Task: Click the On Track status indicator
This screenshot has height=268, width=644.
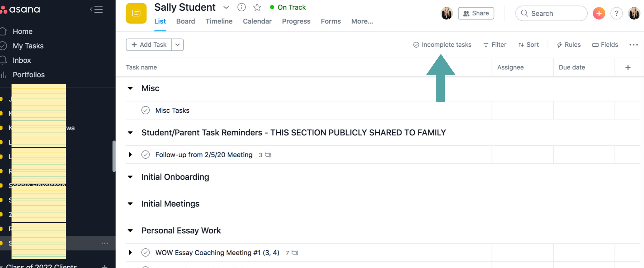Action: pyautogui.click(x=288, y=7)
